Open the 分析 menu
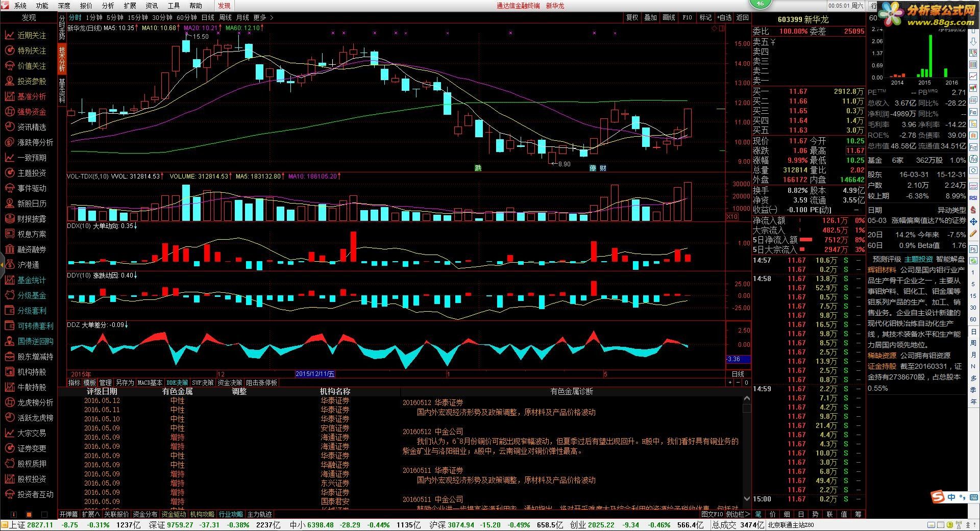 pyautogui.click(x=108, y=6)
